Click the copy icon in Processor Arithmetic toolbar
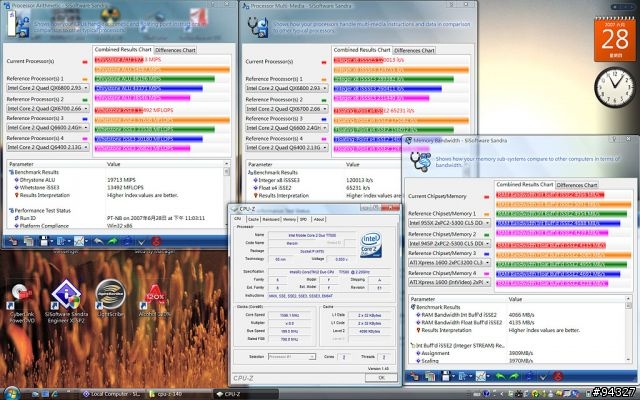640x400 pixels. (29, 241)
